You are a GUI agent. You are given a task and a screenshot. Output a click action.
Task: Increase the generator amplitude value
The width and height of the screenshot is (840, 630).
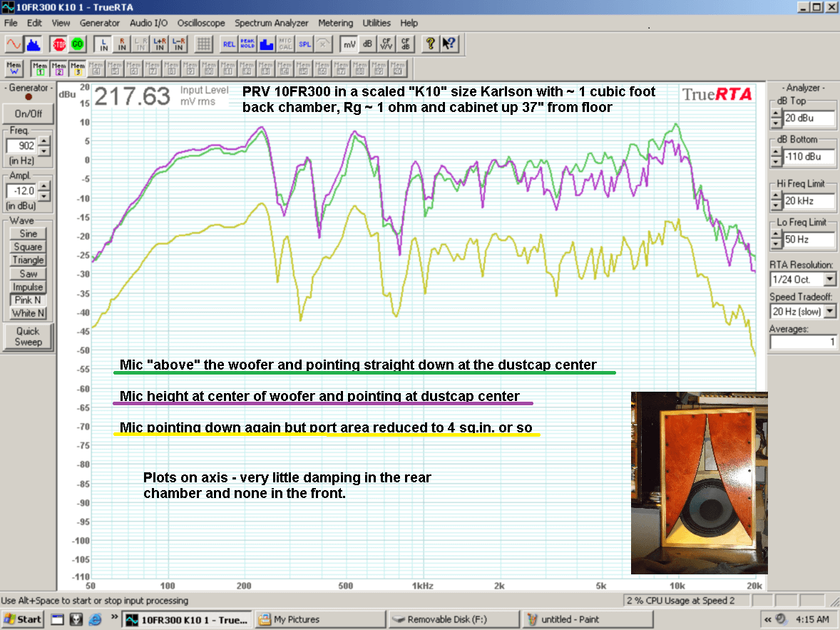pos(44,187)
